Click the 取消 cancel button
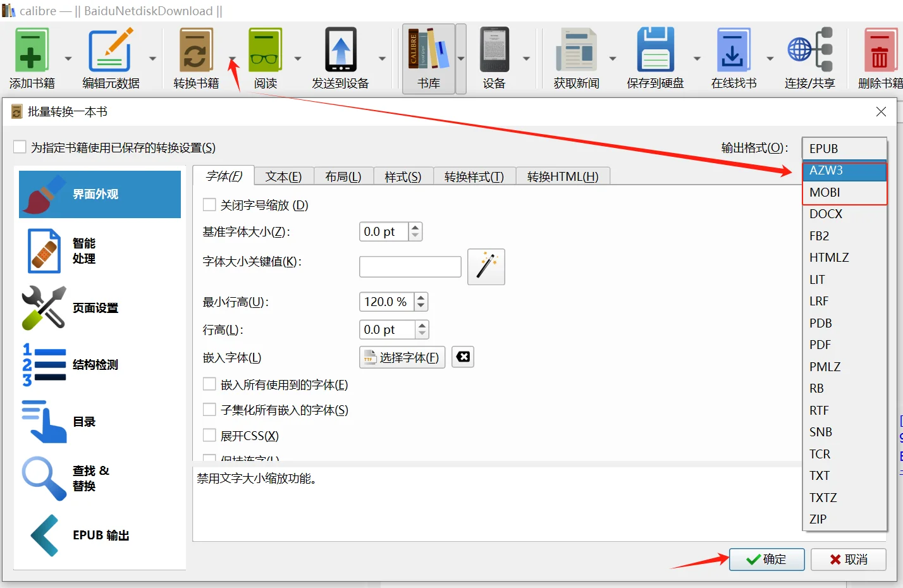Viewport: 903px width, 588px height. pos(849,560)
